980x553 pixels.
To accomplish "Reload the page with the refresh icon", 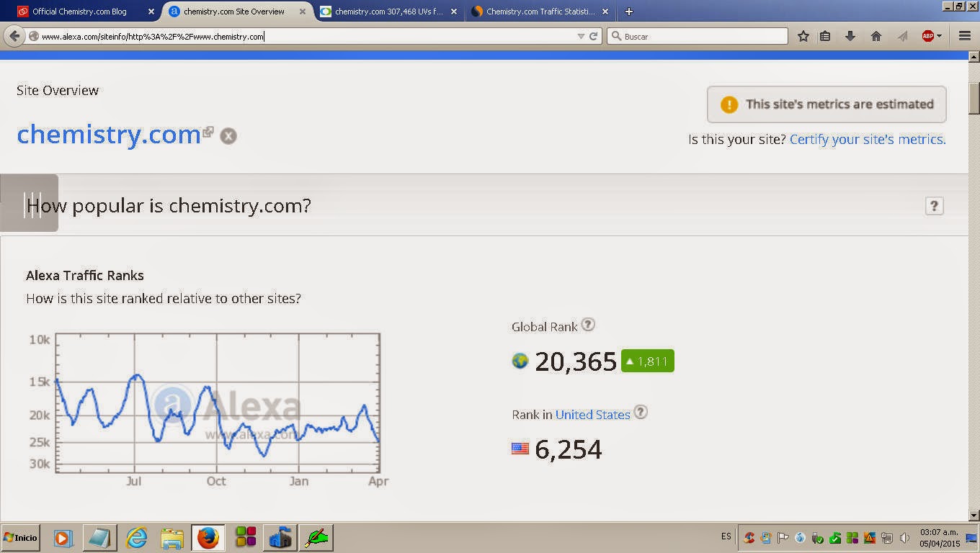I will point(594,36).
